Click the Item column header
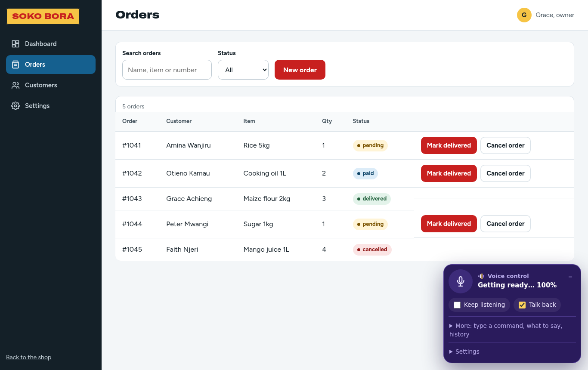The image size is (588, 370). 249,121
